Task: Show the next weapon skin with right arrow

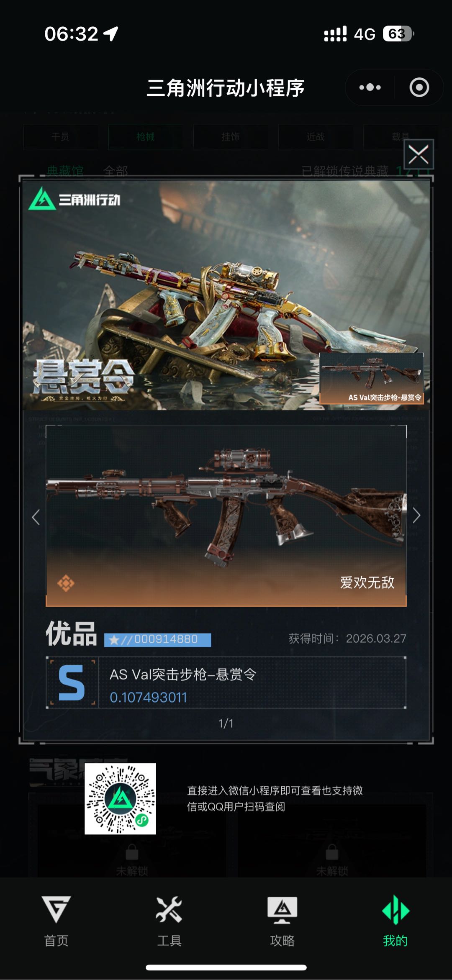Action: pyautogui.click(x=416, y=516)
